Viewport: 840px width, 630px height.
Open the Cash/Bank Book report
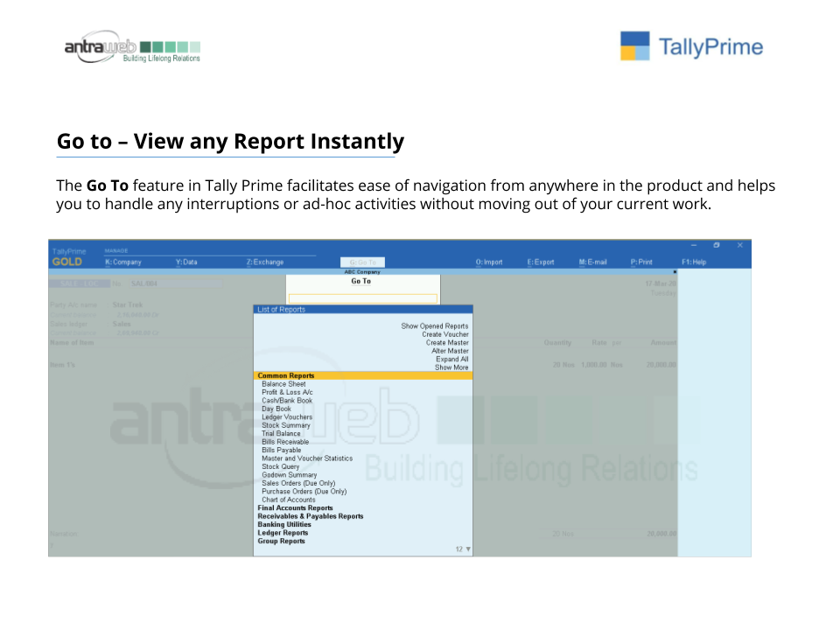click(x=287, y=401)
